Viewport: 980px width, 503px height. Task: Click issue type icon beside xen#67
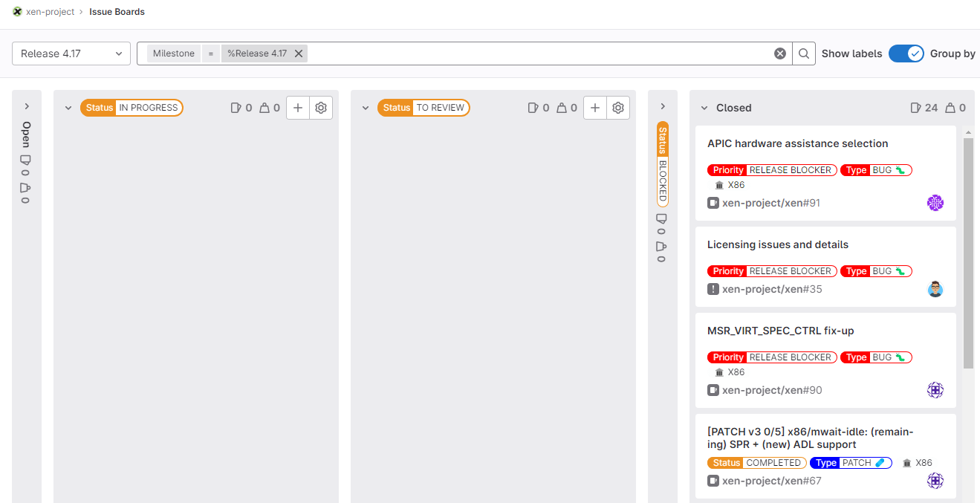pos(713,481)
